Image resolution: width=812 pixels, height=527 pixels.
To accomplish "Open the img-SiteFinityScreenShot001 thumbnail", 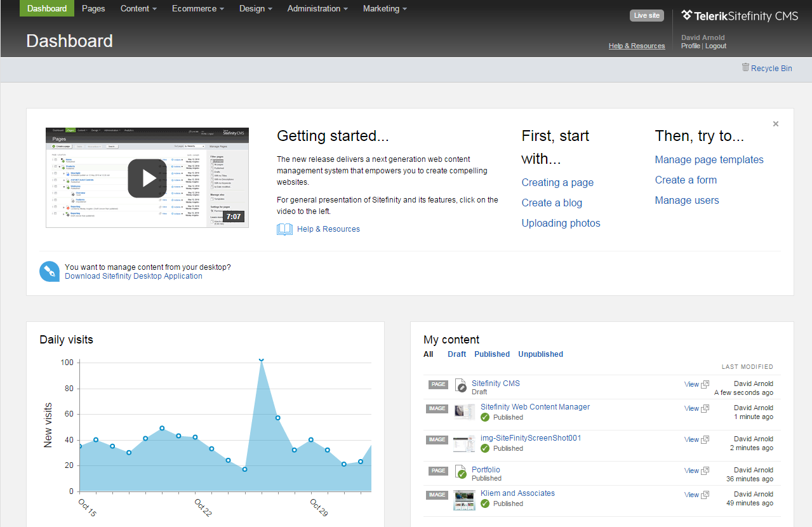I will [x=464, y=443].
